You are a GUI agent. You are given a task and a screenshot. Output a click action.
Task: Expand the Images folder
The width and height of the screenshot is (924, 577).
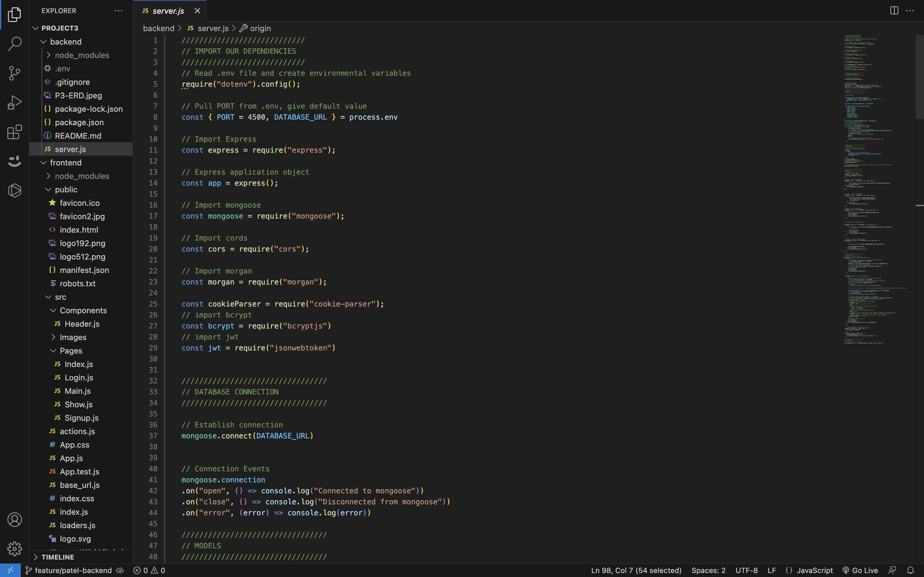(x=72, y=337)
